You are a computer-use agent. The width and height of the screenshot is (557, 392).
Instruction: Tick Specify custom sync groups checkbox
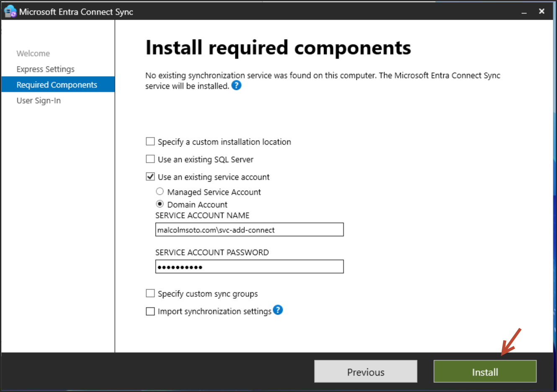point(150,293)
